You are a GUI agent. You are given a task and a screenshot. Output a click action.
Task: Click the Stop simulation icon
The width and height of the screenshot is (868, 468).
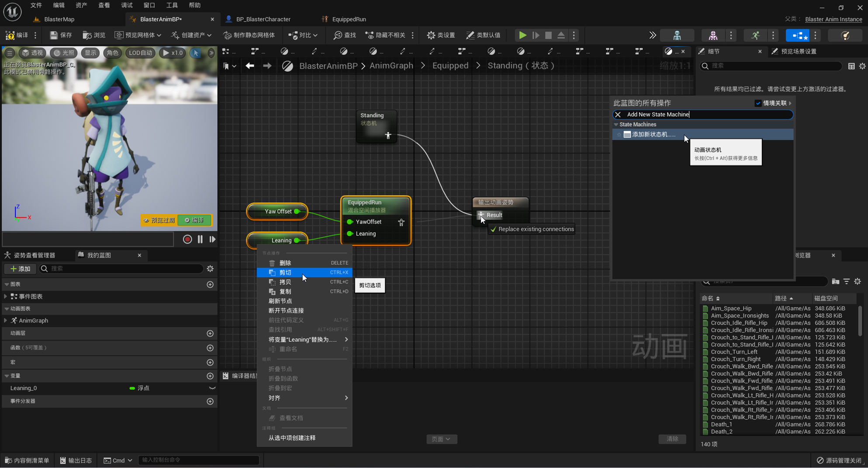pyautogui.click(x=548, y=35)
